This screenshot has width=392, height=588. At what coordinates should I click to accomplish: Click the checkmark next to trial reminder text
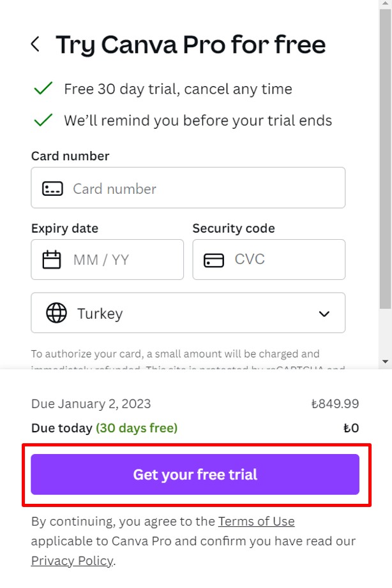point(42,120)
